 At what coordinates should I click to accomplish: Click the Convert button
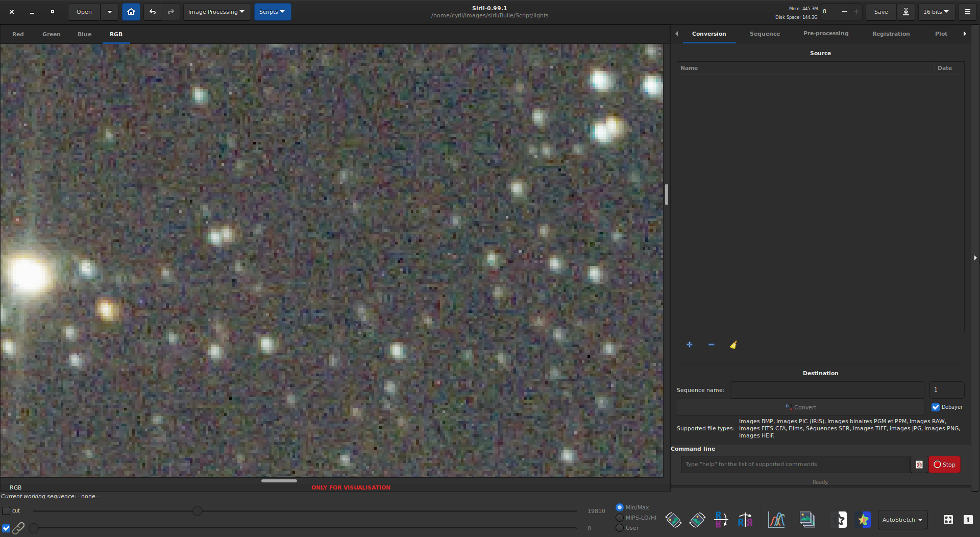coord(800,407)
